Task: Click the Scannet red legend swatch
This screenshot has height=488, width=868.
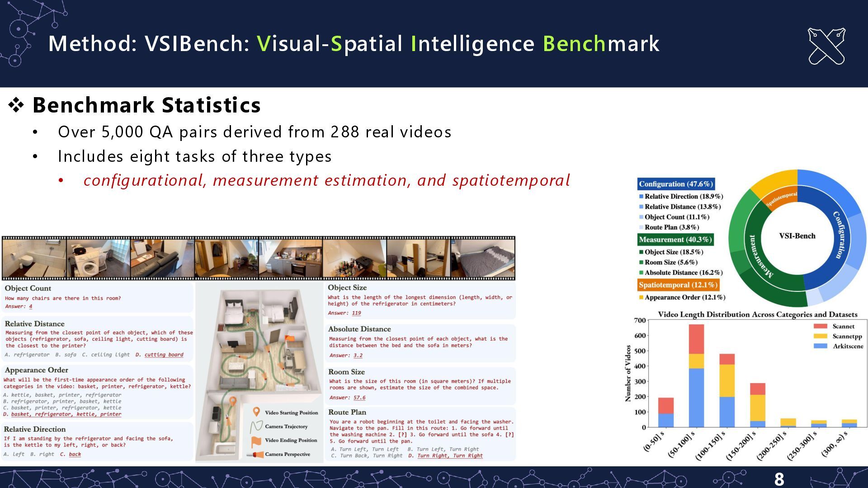Action: point(820,326)
